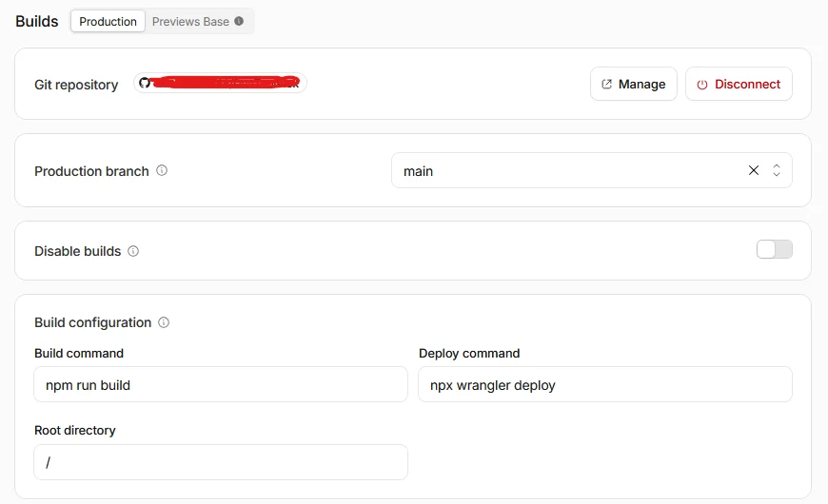
Task: Open the Manage repository button
Action: pyautogui.click(x=634, y=84)
